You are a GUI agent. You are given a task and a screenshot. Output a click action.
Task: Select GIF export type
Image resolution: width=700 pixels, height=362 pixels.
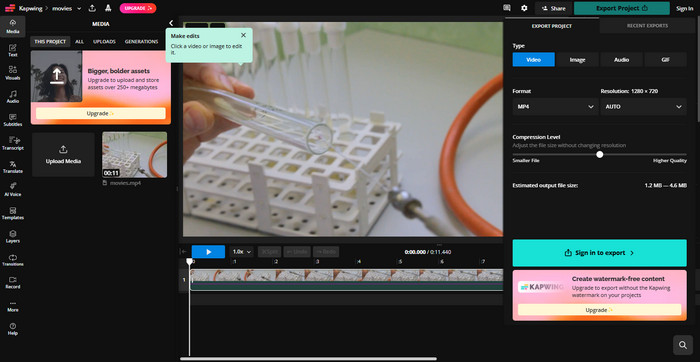tap(665, 59)
